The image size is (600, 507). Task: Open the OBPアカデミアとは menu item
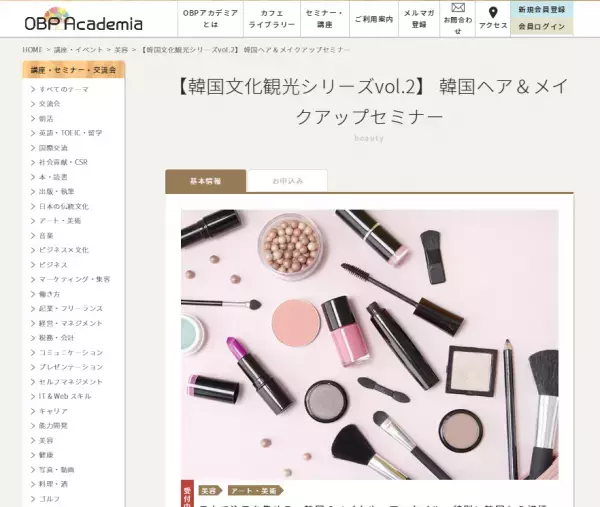click(210, 19)
